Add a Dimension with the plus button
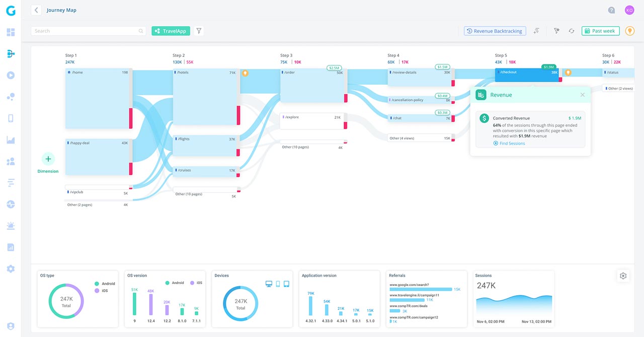This screenshot has width=644, height=337. point(48,159)
